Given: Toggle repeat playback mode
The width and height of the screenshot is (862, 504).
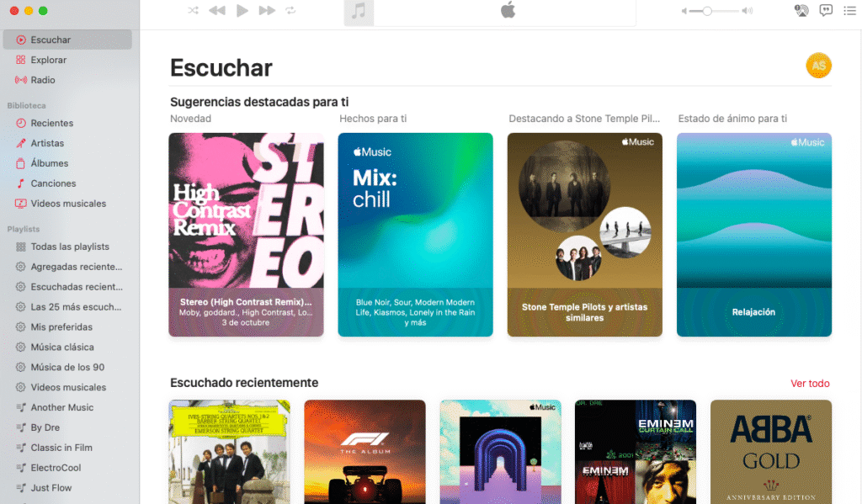Looking at the screenshot, I should click(x=291, y=11).
